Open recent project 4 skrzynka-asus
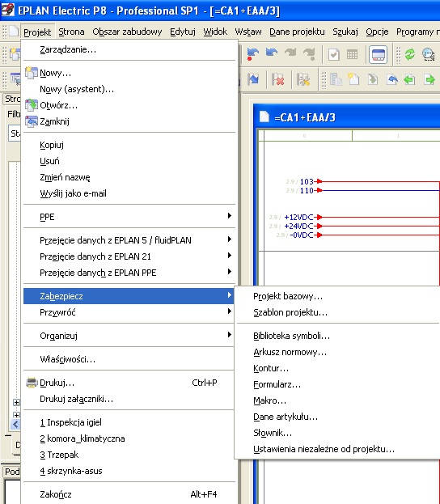Screen dimensions: 440x504 point(129,471)
